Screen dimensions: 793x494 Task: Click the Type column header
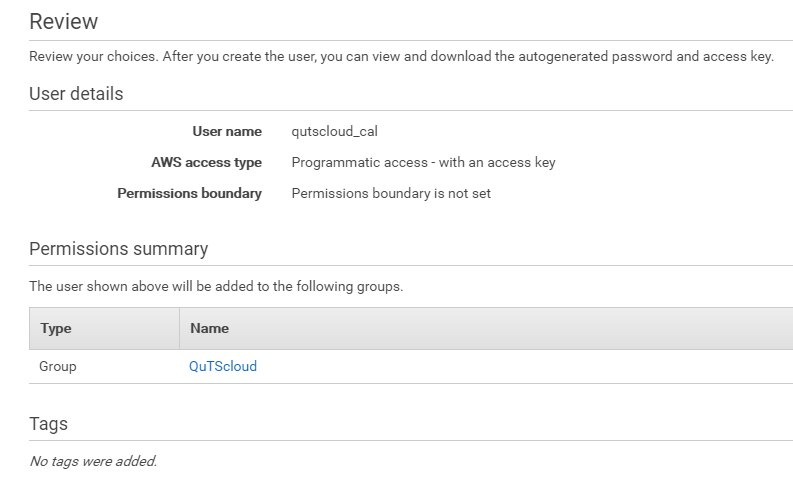pyautogui.click(x=55, y=328)
